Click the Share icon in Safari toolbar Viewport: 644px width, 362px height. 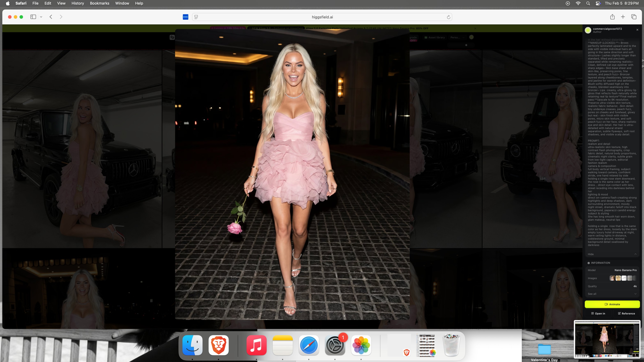tap(612, 17)
